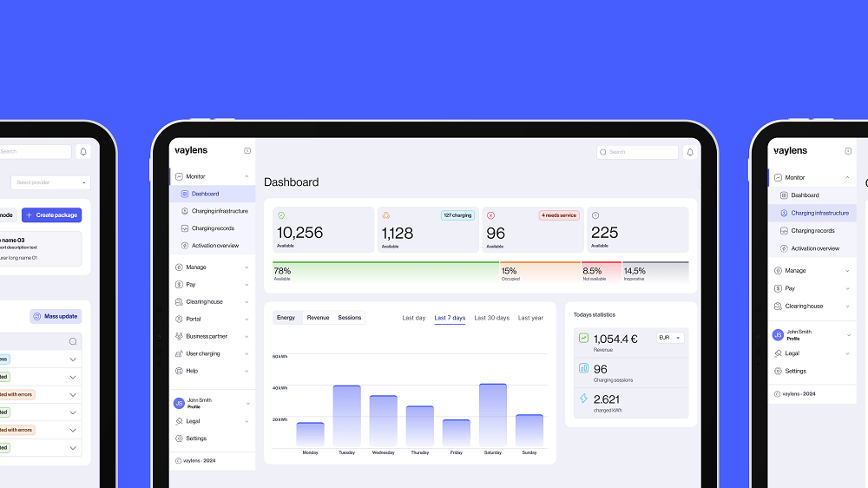Switch chart range to Last 7 days
The width and height of the screenshot is (868, 488).
pyautogui.click(x=450, y=318)
